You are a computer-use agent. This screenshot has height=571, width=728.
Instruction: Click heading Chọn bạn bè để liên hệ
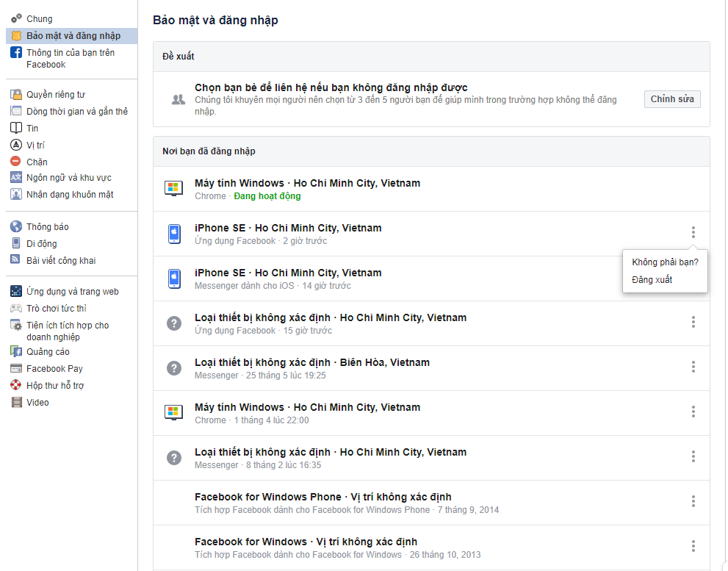click(x=331, y=87)
